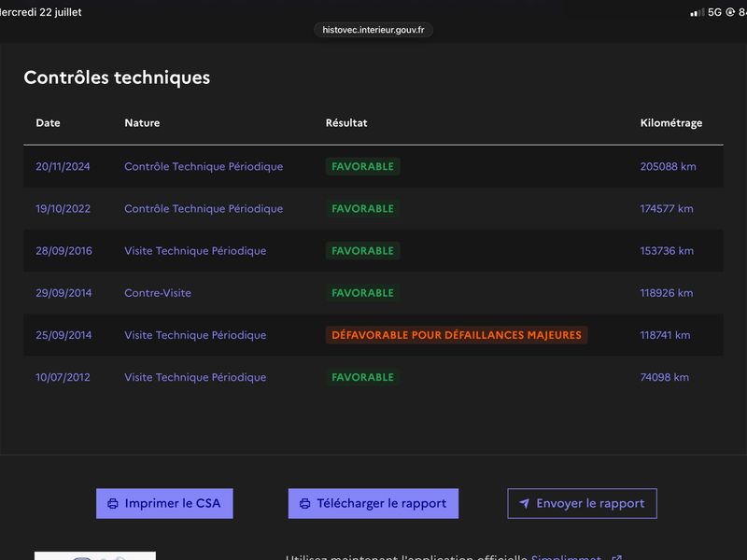Click Contrôle Technique Périodique in 20/11/2024 row
This screenshot has width=747, height=560.
204,167
